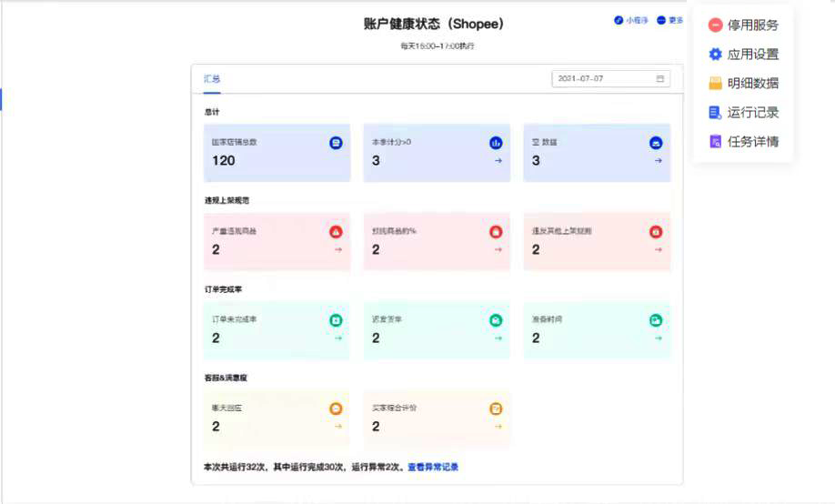Click the green icon on 订单未完成率 card
Screen dimensions: 835x504
coord(336,320)
